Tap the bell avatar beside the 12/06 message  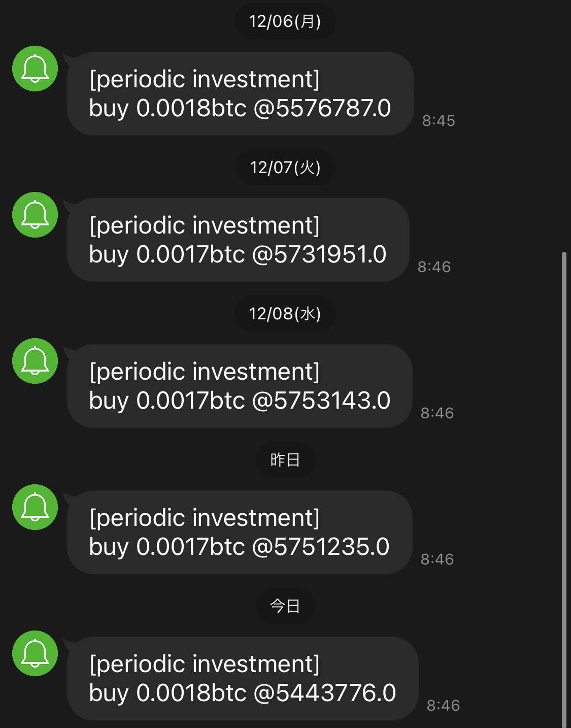pyautogui.click(x=35, y=69)
